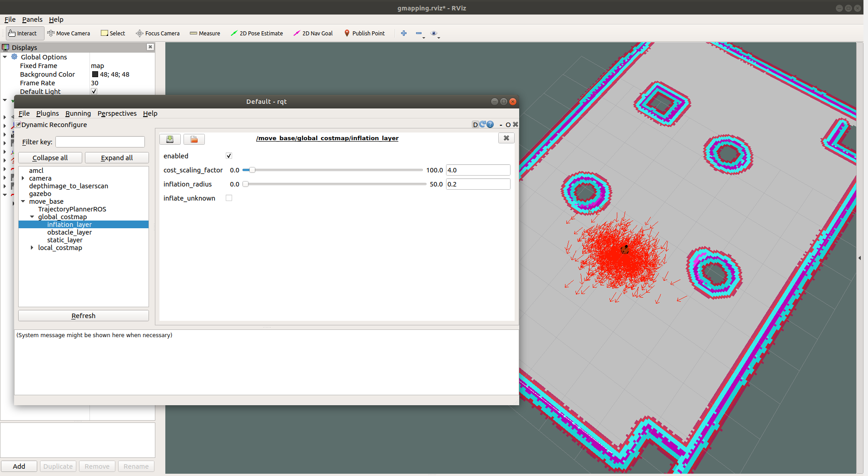The width and height of the screenshot is (868, 476).
Task: Activate the Focus Camera tool
Action: coord(158,33)
